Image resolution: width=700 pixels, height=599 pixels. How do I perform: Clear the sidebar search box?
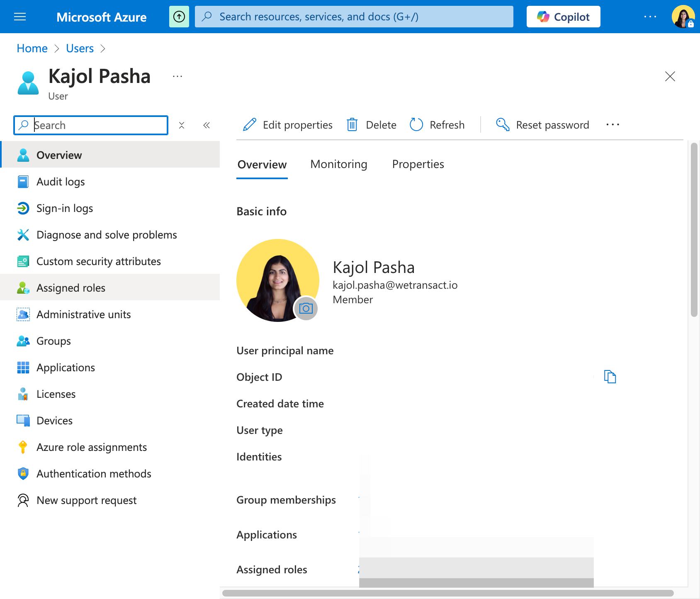coord(182,125)
